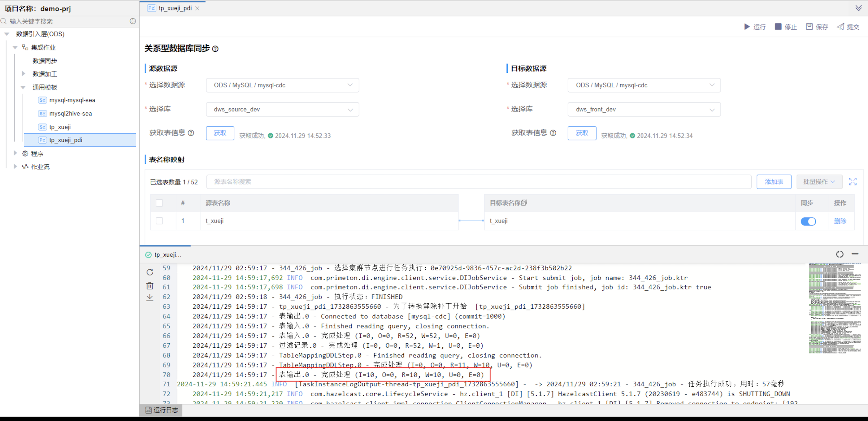Click the Save (保存) icon

809,27
